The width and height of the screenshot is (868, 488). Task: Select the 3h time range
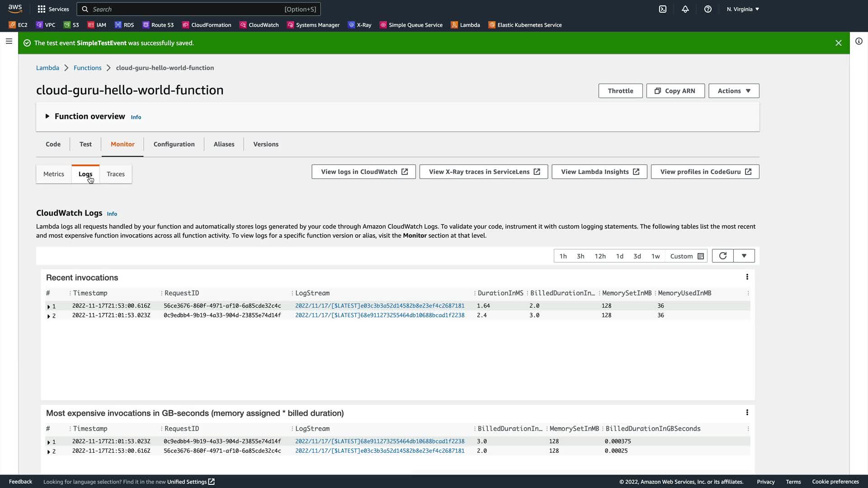(580, 256)
